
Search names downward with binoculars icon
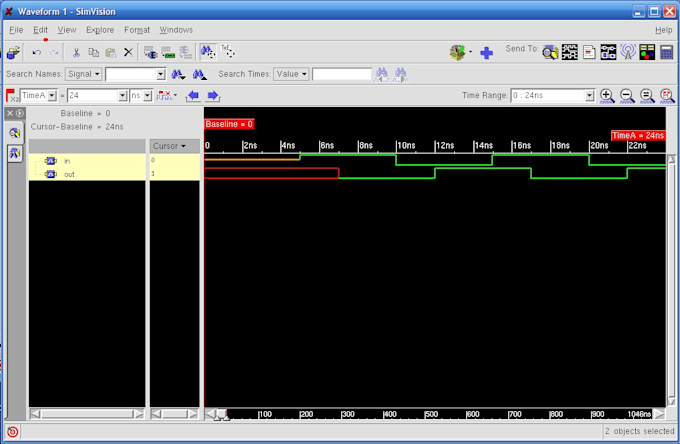(179, 75)
